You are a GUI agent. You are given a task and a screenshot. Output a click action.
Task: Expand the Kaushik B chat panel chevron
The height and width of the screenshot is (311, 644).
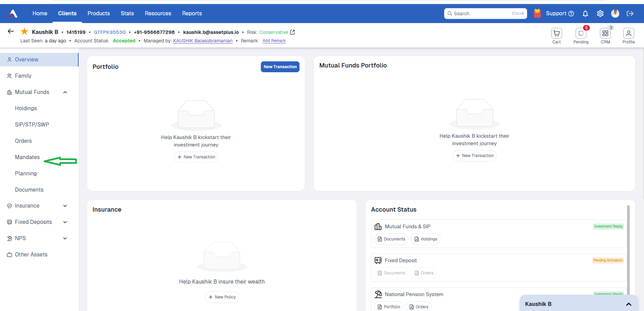(x=629, y=304)
